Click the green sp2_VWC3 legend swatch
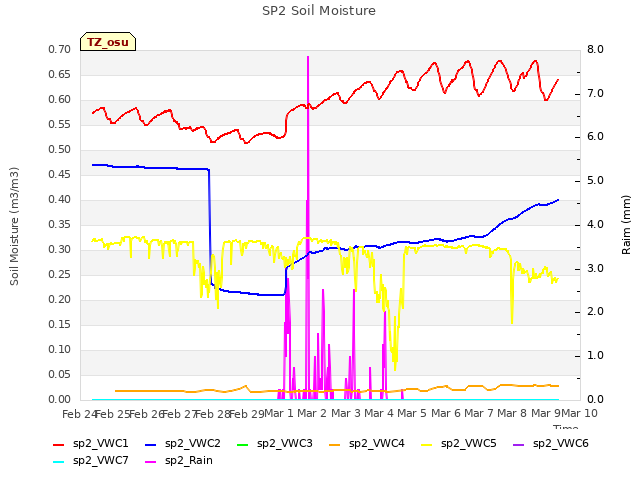Viewport: 640px width, 480px height. [243, 444]
